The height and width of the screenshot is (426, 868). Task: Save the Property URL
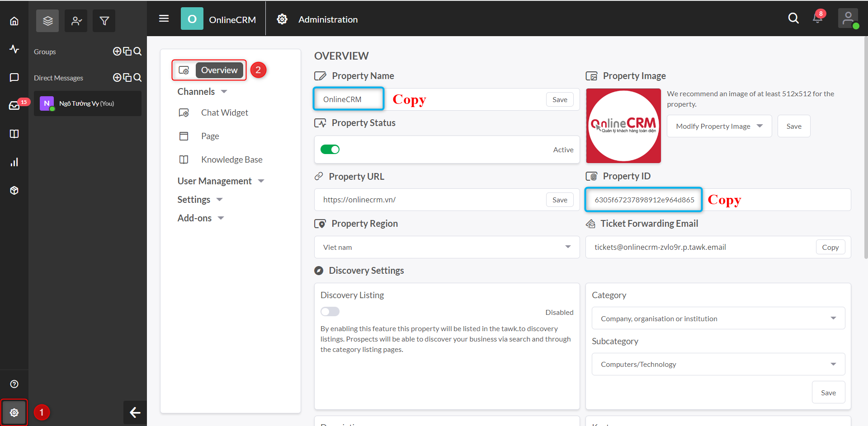560,200
